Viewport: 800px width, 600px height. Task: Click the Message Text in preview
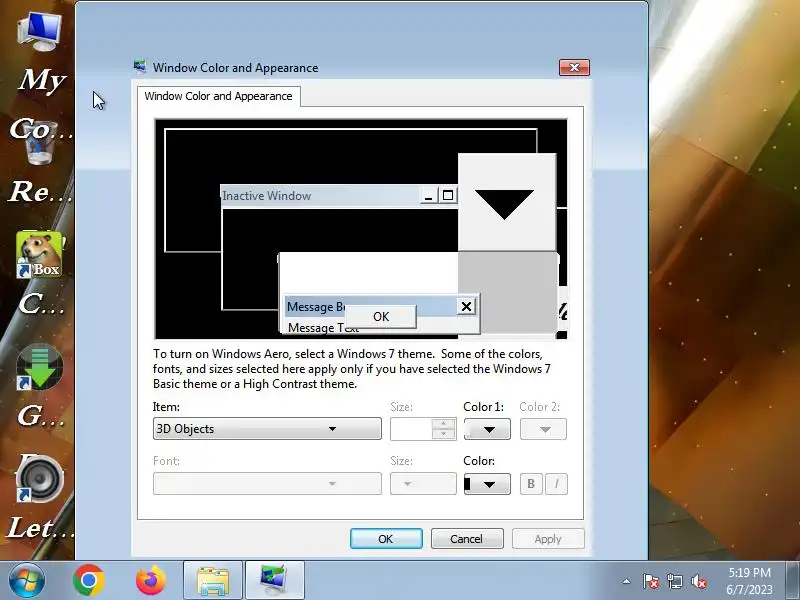coord(323,328)
